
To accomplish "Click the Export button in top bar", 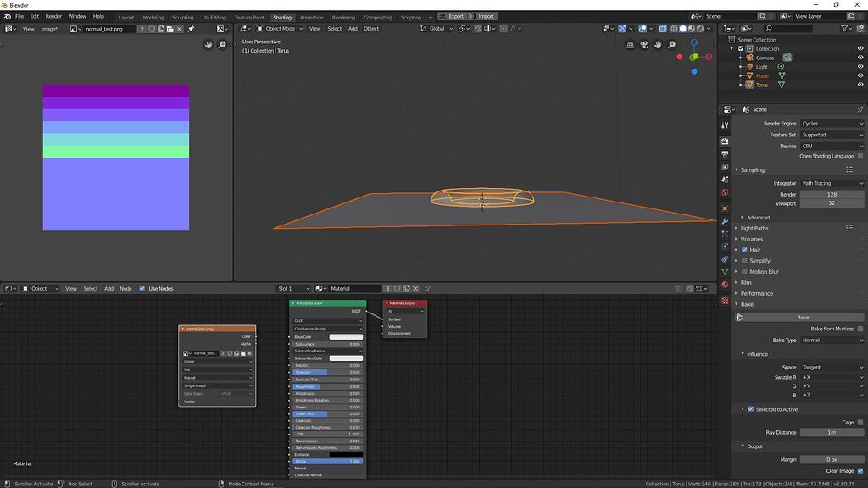I will point(453,17).
